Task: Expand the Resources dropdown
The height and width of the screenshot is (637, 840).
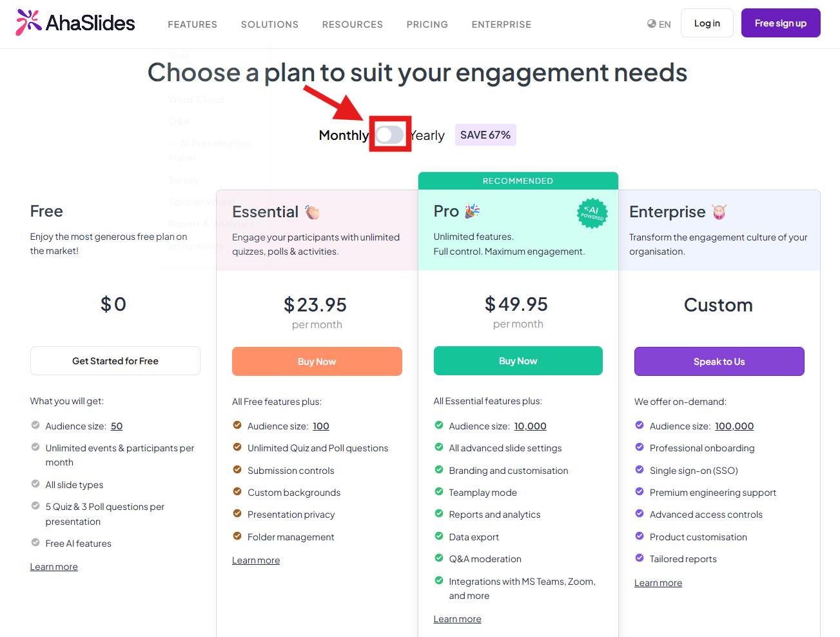Action: coord(353,24)
